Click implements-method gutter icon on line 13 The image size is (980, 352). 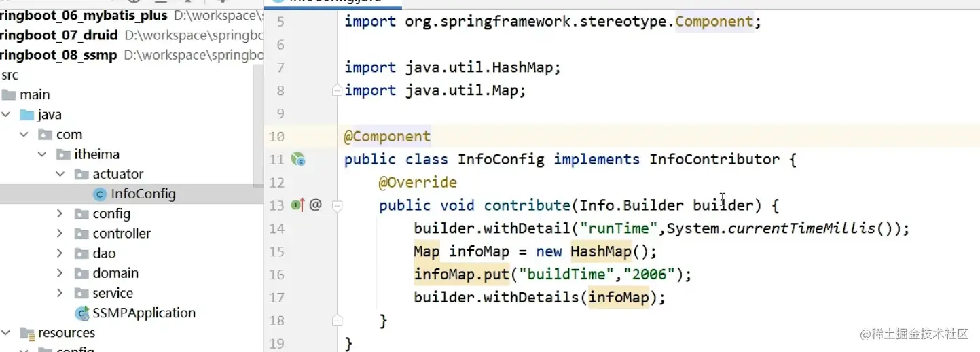tap(297, 205)
